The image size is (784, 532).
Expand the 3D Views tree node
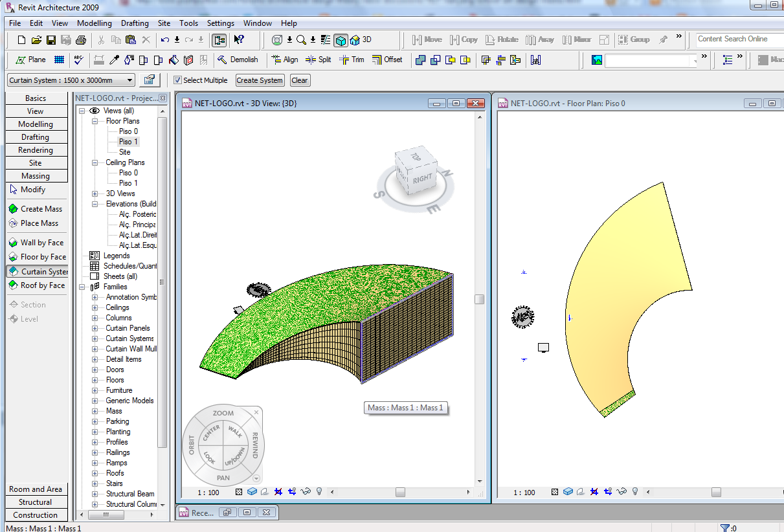coord(95,194)
